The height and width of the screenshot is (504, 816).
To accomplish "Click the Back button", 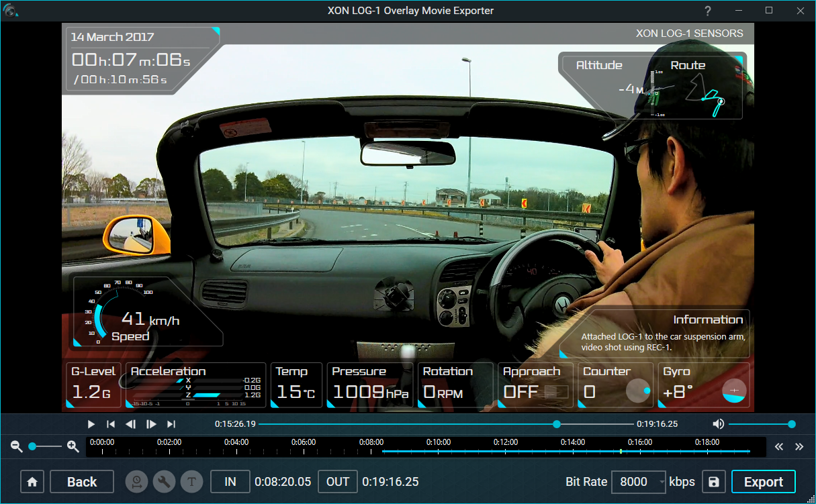I will [x=82, y=482].
